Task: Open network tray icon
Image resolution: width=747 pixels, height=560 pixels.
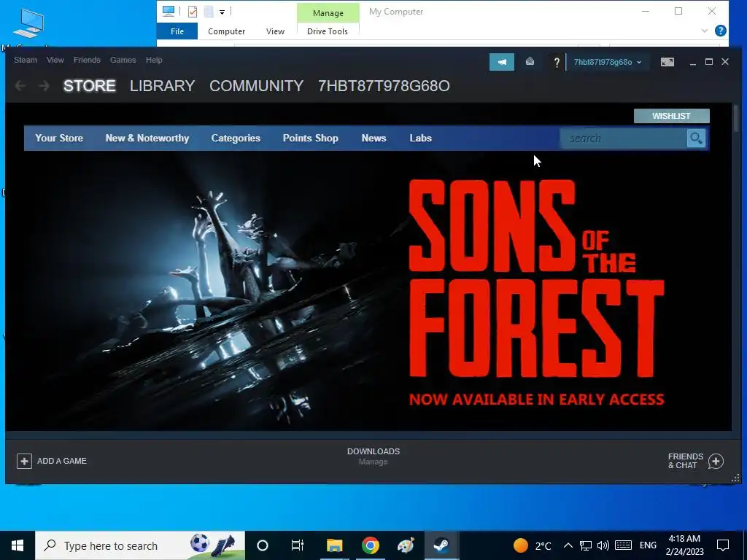Action: (586, 545)
